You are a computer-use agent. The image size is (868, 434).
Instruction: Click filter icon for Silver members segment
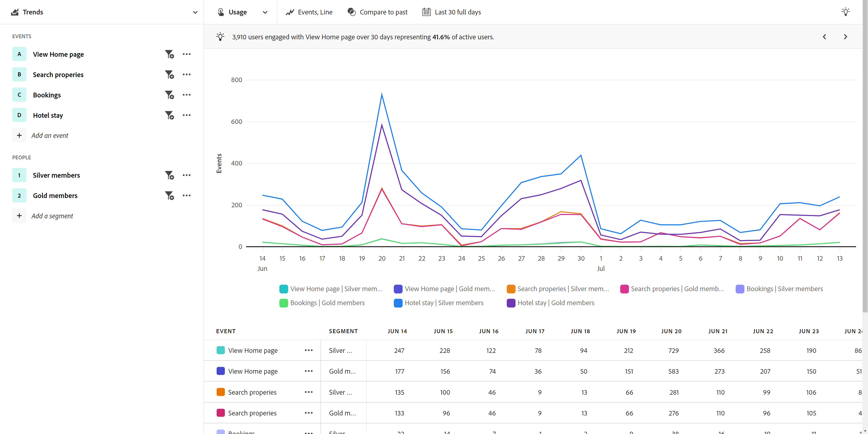pos(169,175)
